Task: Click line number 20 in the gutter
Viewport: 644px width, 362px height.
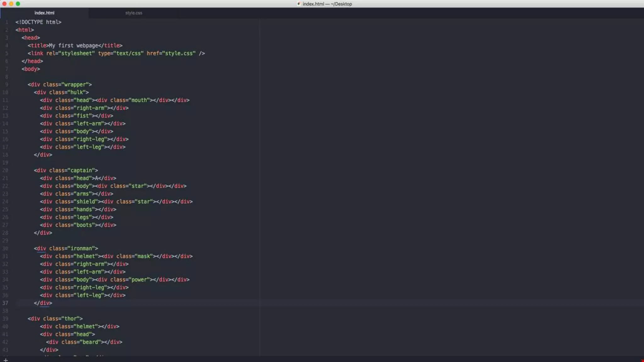Action: click(5, 170)
